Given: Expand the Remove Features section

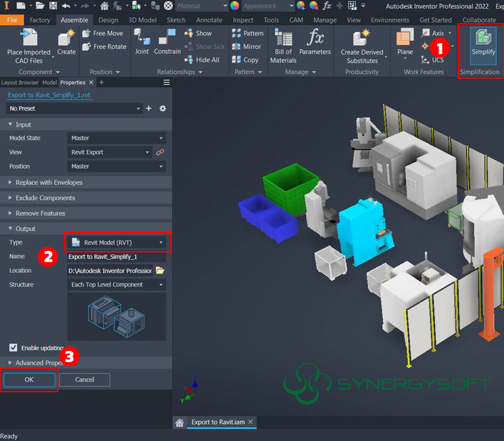Looking at the screenshot, I should click(x=86, y=213).
